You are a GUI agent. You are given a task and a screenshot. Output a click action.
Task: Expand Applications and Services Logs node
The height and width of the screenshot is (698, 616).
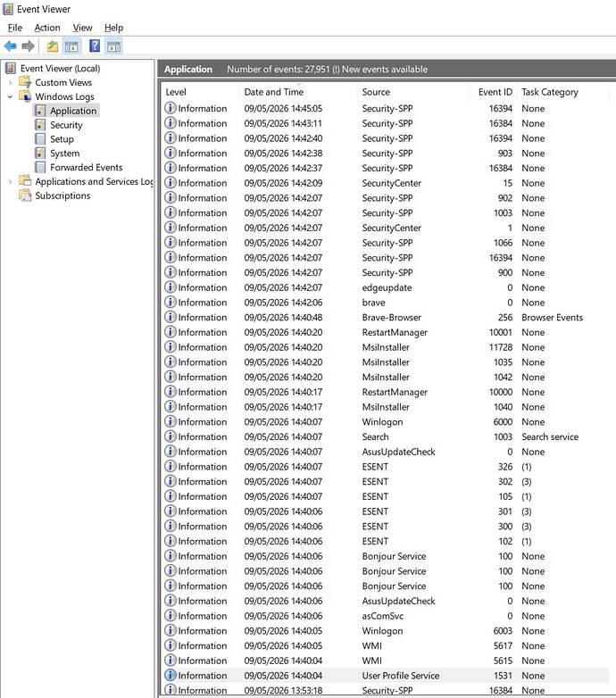pyautogui.click(x=10, y=181)
